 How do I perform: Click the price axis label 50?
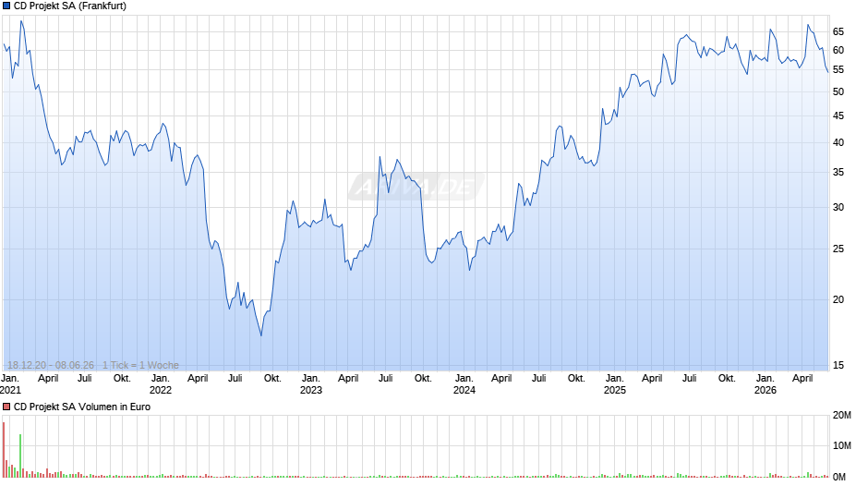pos(838,92)
